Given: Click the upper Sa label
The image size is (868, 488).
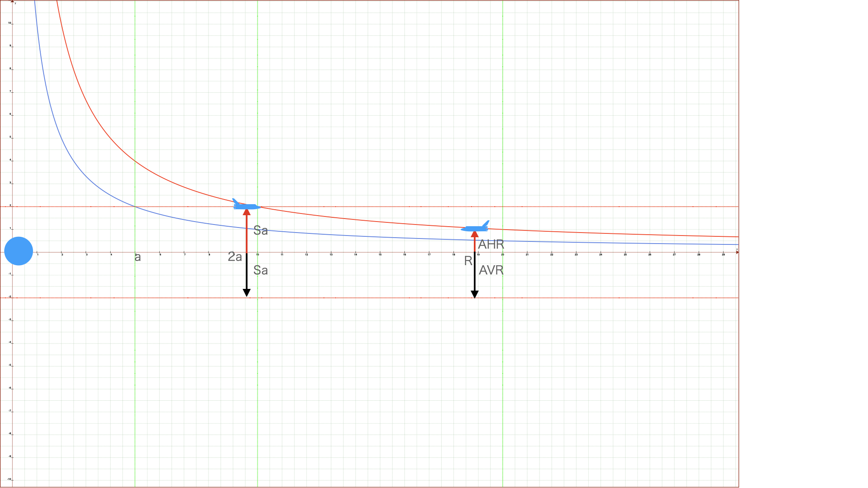Looking at the screenshot, I should click(x=261, y=230).
